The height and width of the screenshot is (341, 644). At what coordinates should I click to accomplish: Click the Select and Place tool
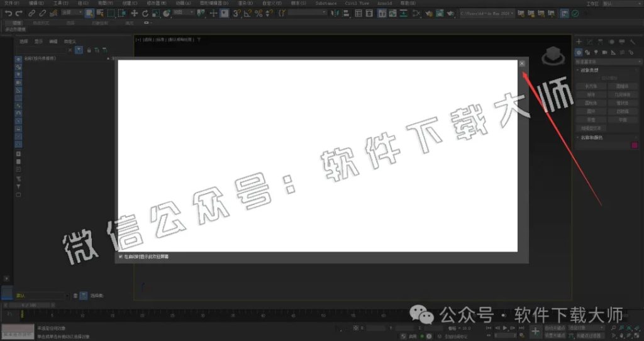166,14
